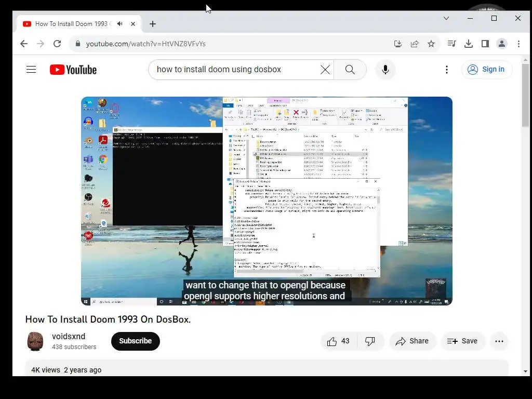Viewport: 532px width, 399px height.
Task: Click the page vertical scrollbar thumb
Action: point(525,95)
